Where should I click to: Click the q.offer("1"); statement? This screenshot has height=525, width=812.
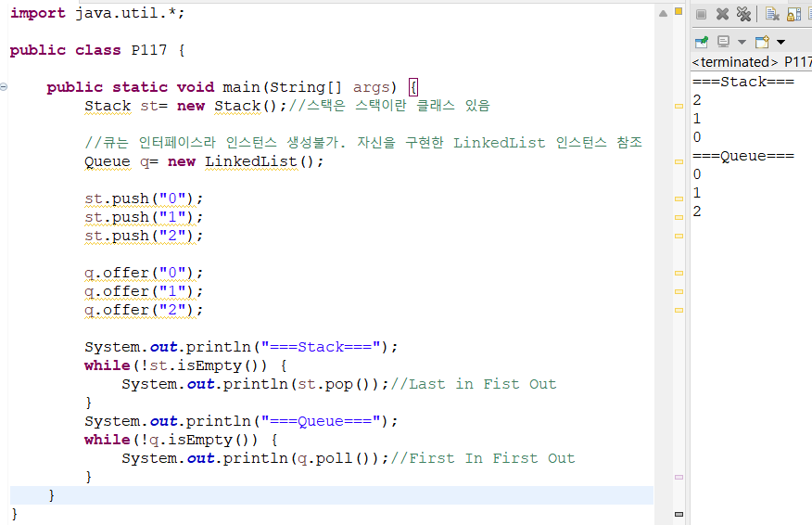[144, 292]
